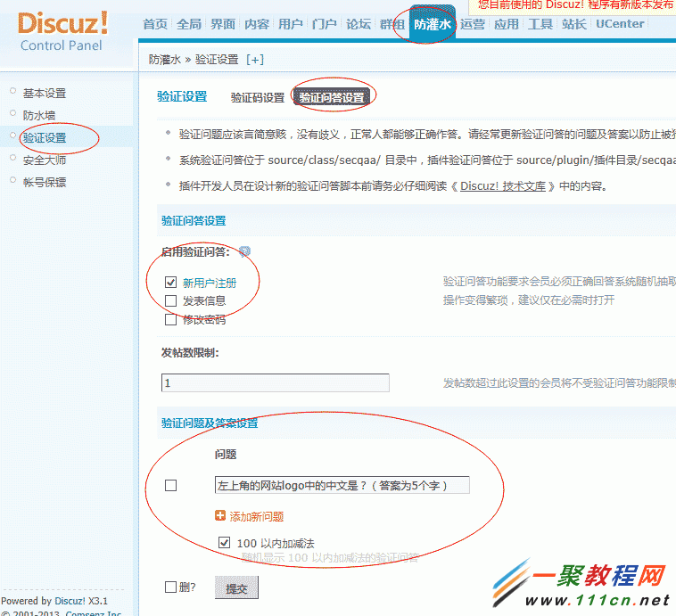Toggle the 新用户注册 checkbox
The width and height of the screenshot is (676, 616).
171,283
